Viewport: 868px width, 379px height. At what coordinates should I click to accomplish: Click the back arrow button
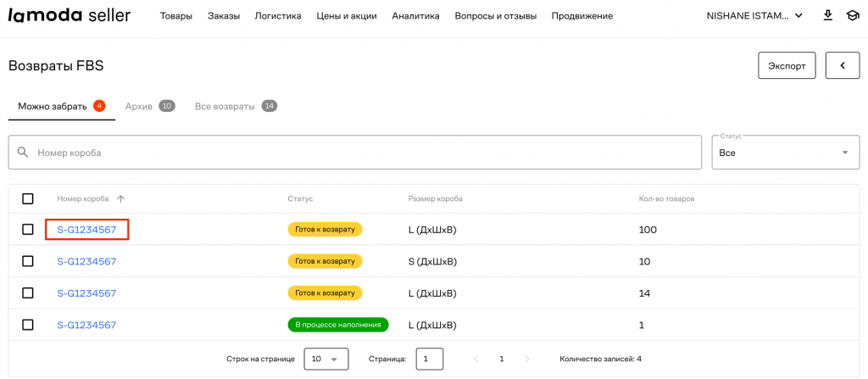coord(842,65)
